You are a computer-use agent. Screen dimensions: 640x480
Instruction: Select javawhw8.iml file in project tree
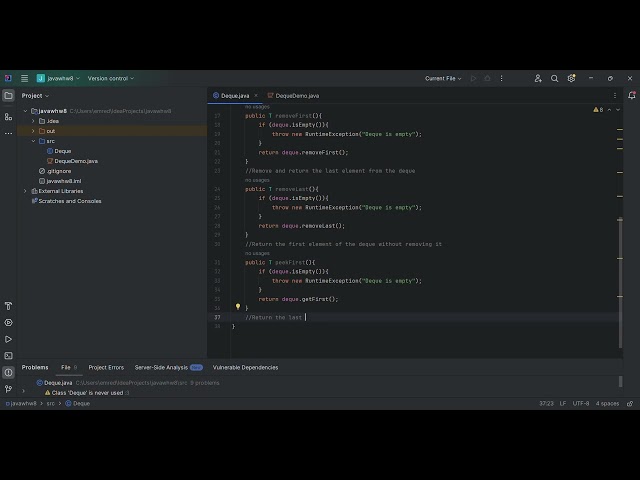[x=60, y=181]
